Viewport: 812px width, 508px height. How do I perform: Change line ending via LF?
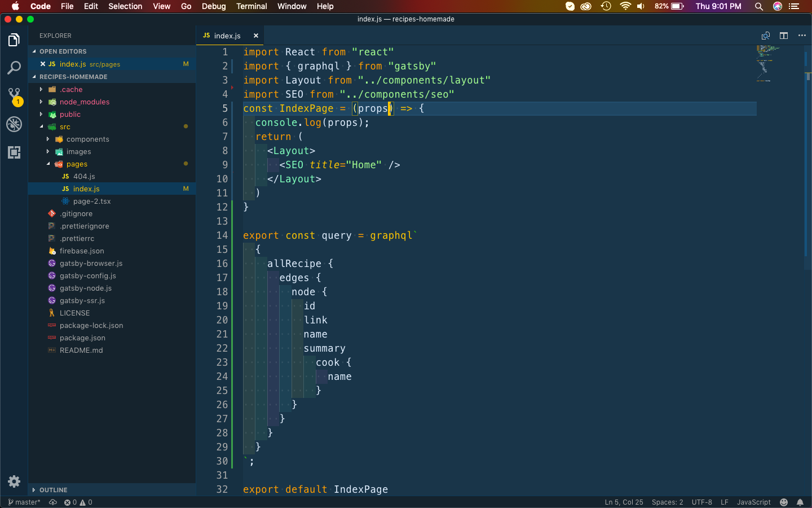coord(724,502)
